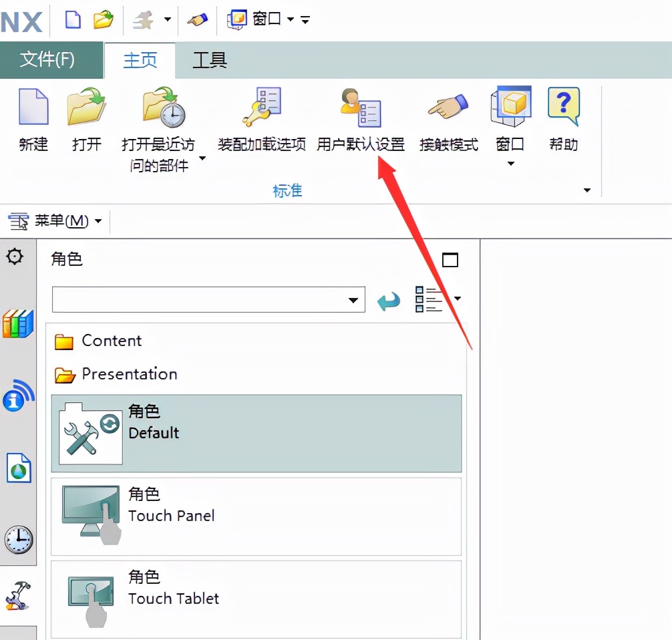This screenshot has width=672, height=640.
Task: Click the 窗口 ribbon icon
Action: (x=510, y=106)
